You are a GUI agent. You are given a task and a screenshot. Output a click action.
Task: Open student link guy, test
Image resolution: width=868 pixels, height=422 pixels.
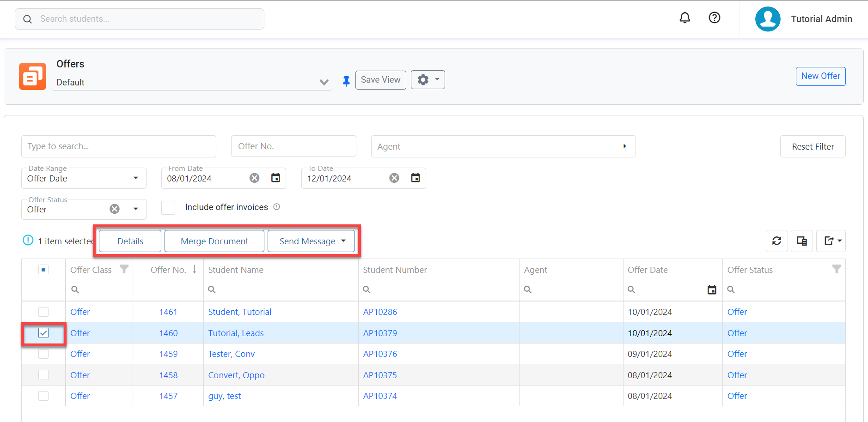pyautogui.click(x=225, y=396)
